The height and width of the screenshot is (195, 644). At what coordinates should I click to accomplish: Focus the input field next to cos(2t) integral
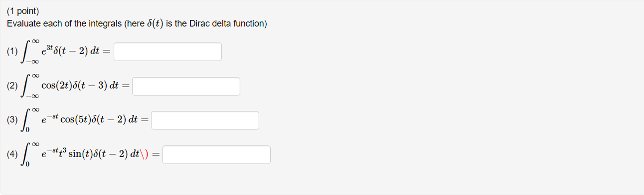[186, 86]
